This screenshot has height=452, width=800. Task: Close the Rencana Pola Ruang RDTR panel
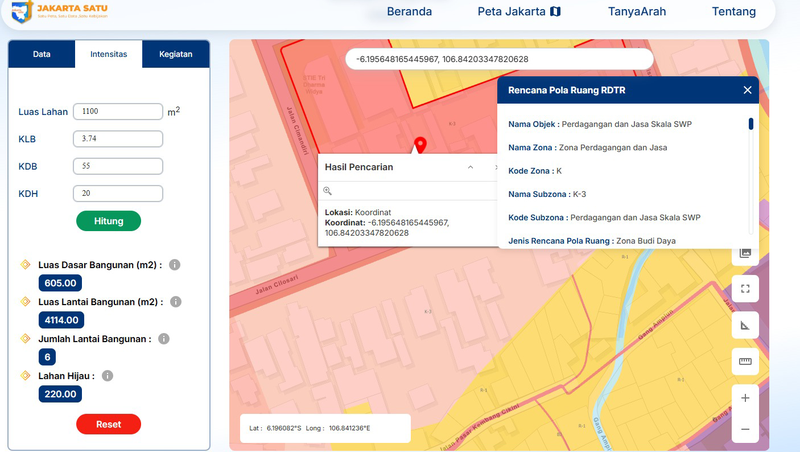tap(747, 90)
